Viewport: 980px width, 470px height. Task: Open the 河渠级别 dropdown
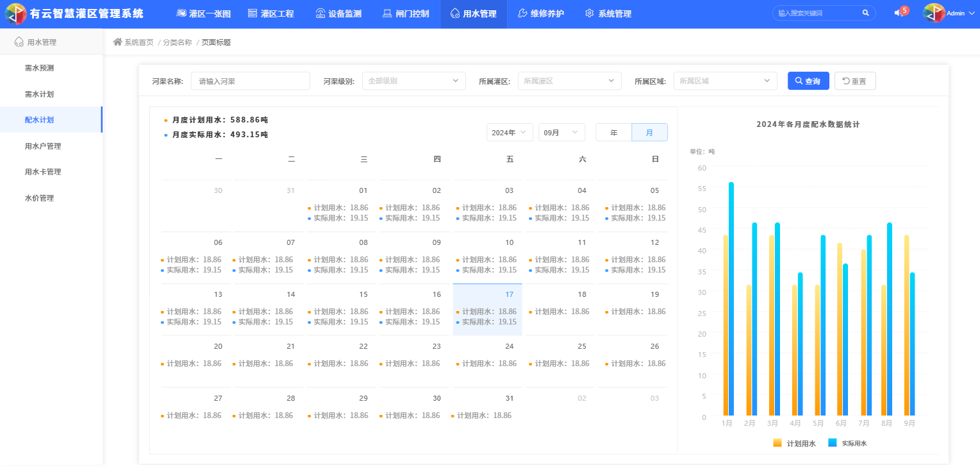[413, 81]
